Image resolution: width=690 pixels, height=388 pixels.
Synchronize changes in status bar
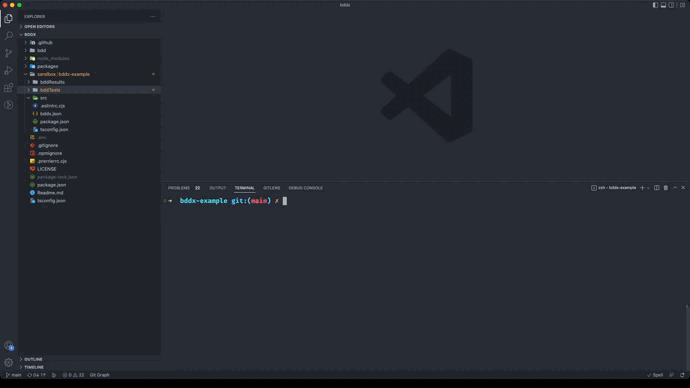(37, 375)
